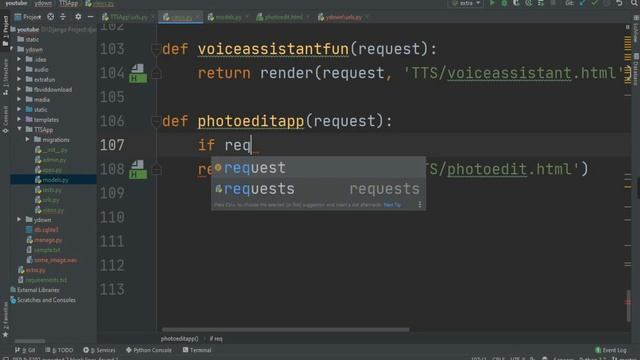Screen dimensions: 640x360
Task: Expand the audio folder
Action: (x=19, y=69)
